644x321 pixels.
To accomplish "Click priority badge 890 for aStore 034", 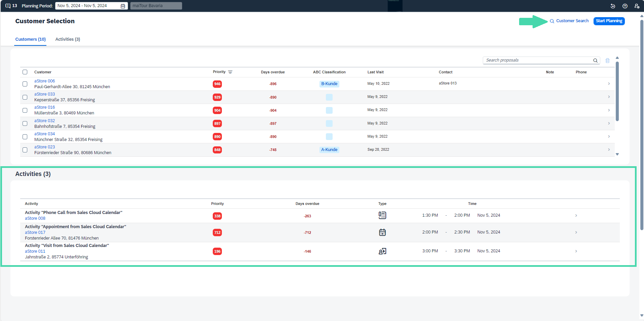I will [x=217, y=137].
